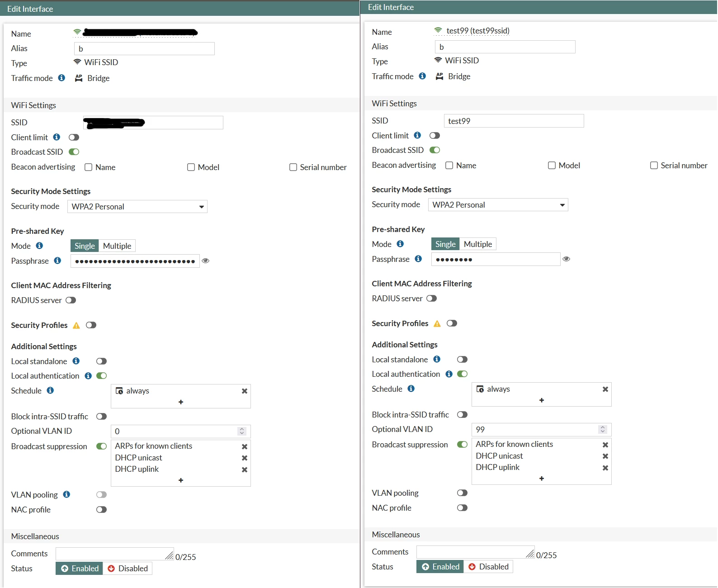
Task: Show passphrase with eye icon, left panel
Action: coord(206,261)
